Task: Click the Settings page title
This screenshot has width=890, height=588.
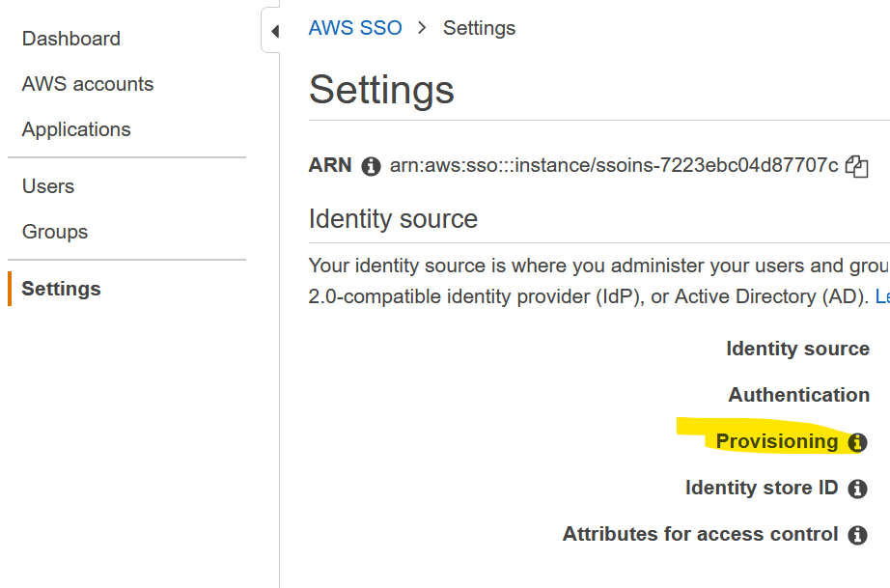Action: pyautogui.click(x=381, y=90)
